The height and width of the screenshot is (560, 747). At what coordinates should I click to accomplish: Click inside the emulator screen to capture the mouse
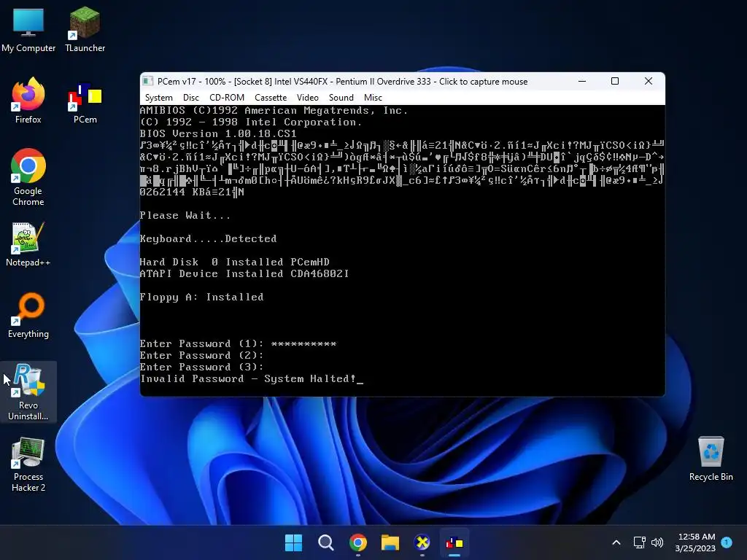[402, 251]
